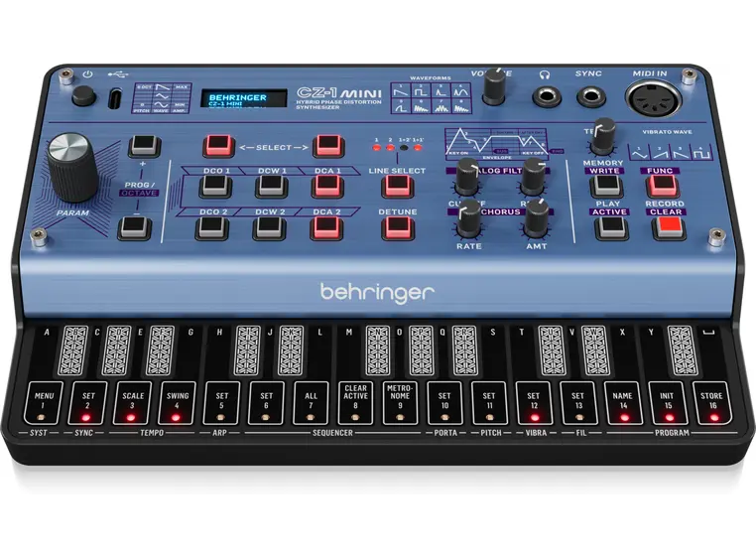Screen dimensions: 756x558
Task: Click the analog filter resonance knob
Action: [x=534, y=176]
